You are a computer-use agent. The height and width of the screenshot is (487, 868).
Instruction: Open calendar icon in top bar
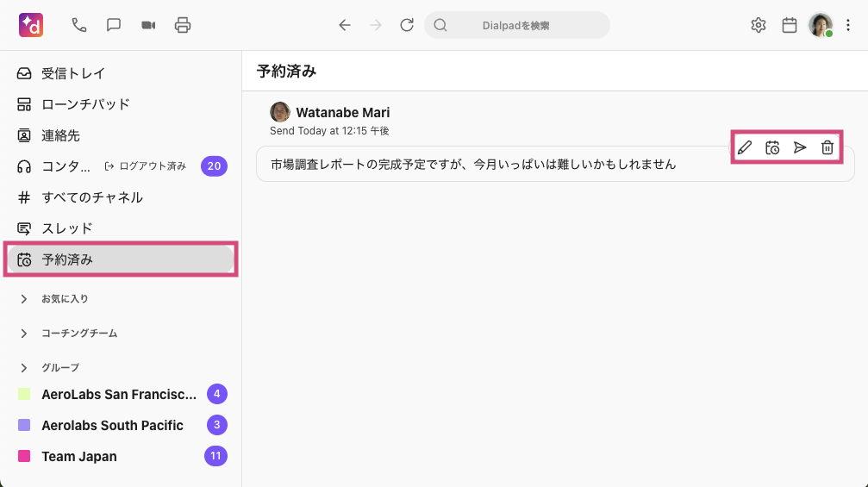pyautogui.click(x=790, y=25)
